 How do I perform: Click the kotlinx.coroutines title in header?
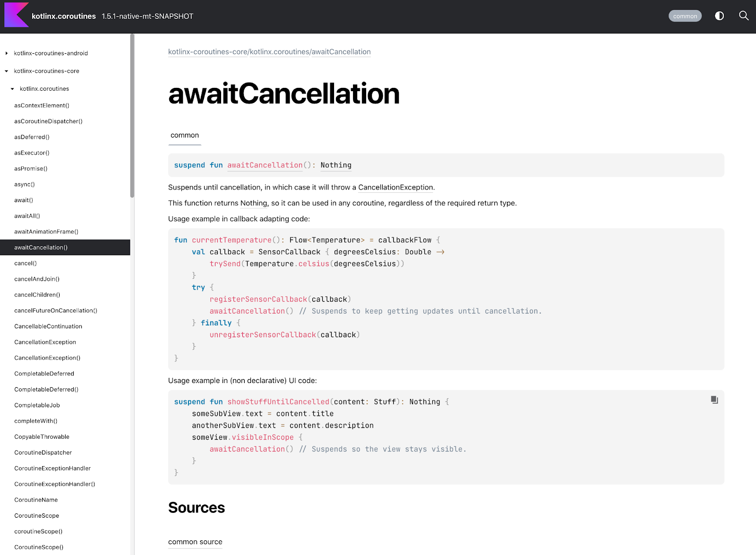point(64,16)
